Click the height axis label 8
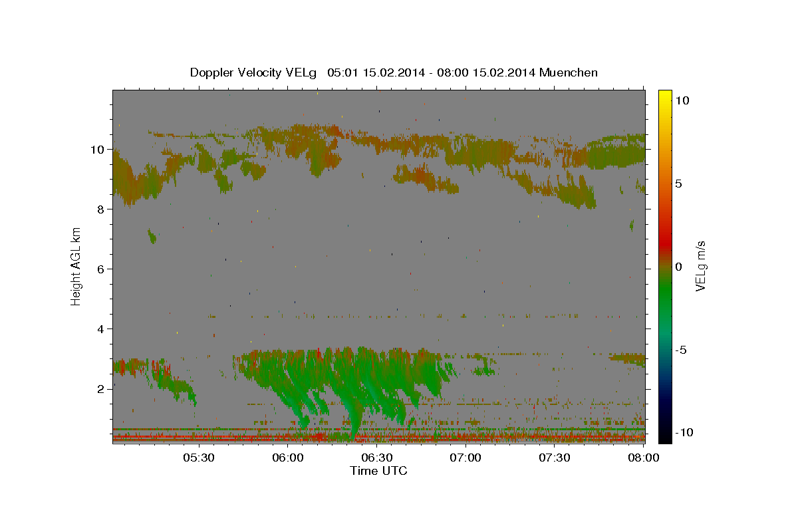Image resolution: width=798 pixels, height=532 pixels. tap(102, 209)
